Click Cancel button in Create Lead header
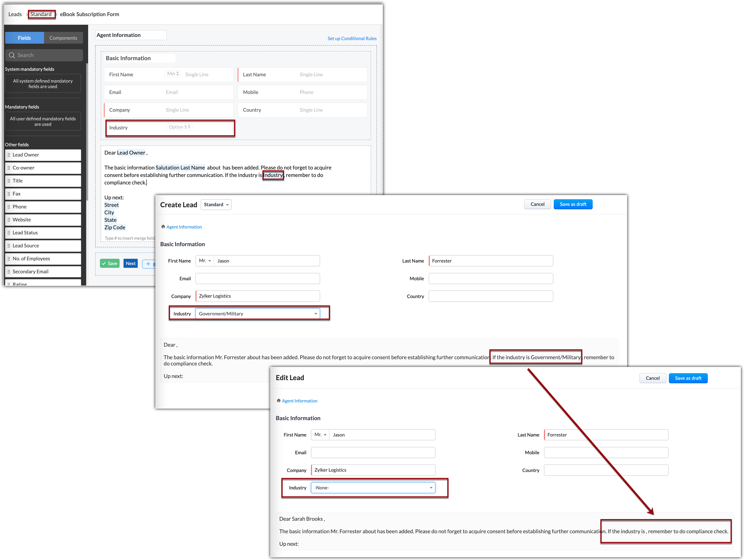The width and height of the screenshot is (744, 560). pos(537,204)
